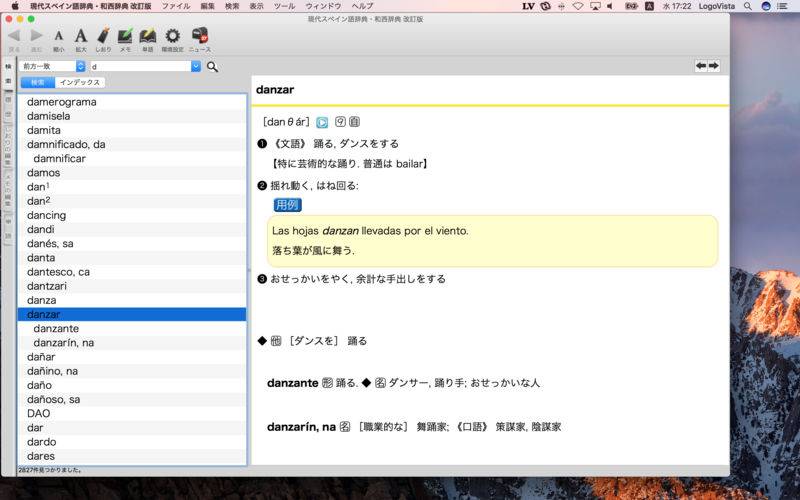Screen dimensions: 800x500
Task: Select dardo in the word list
Action: click(132, 442)
